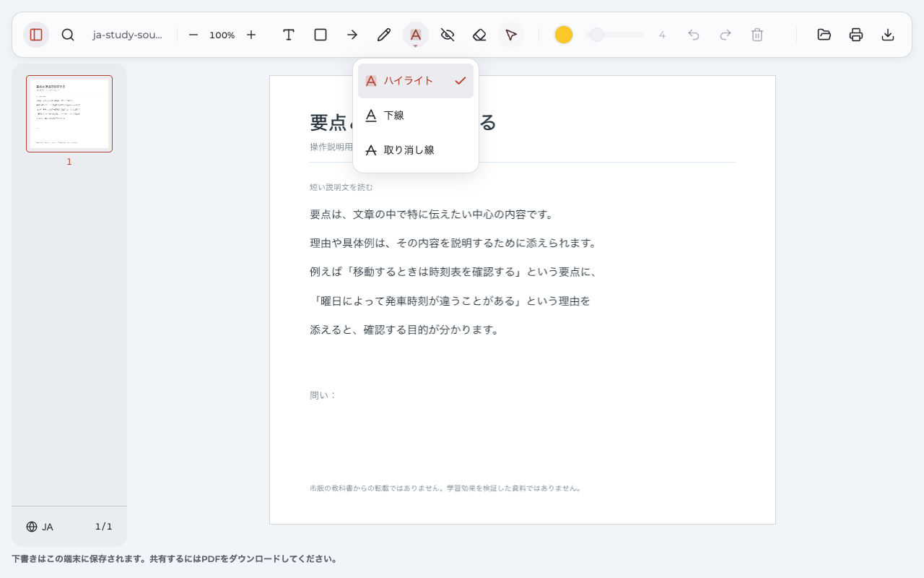
Task: Open the search tool
Action: 68,35
